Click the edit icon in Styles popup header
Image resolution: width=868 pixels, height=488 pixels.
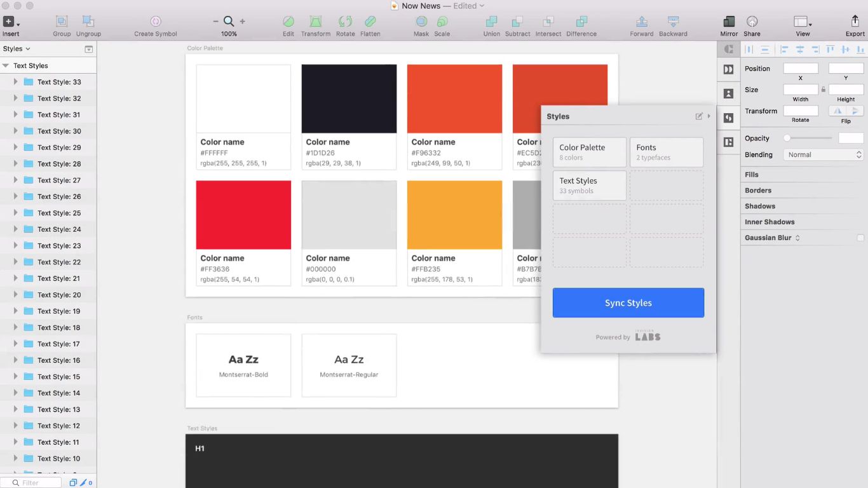pos(699,116)
